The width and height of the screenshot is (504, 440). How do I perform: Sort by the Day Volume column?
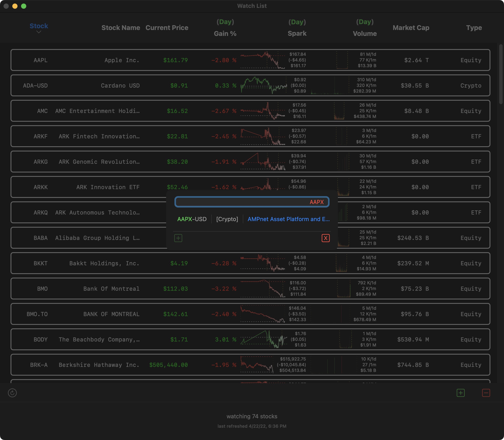365,28
